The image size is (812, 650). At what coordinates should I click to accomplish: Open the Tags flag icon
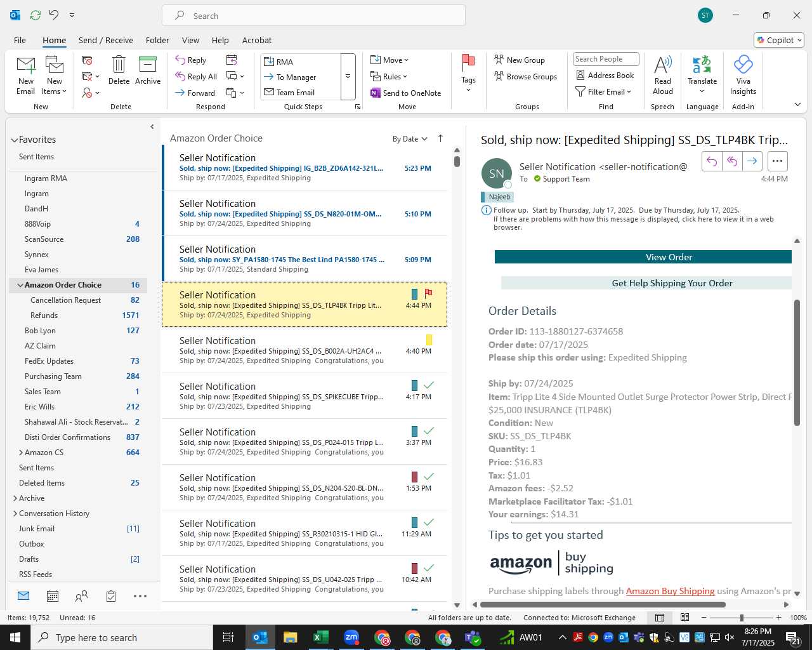[x=469, y=63]
